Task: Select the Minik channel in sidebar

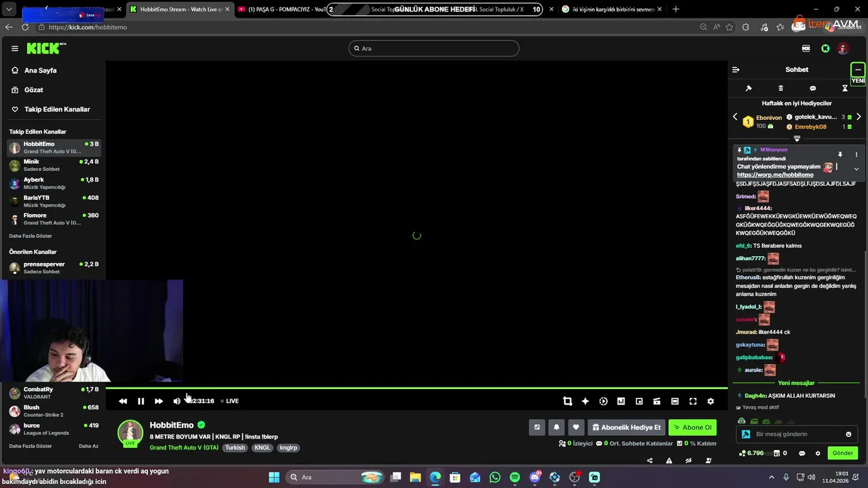Action: click(x=54, y=165)
